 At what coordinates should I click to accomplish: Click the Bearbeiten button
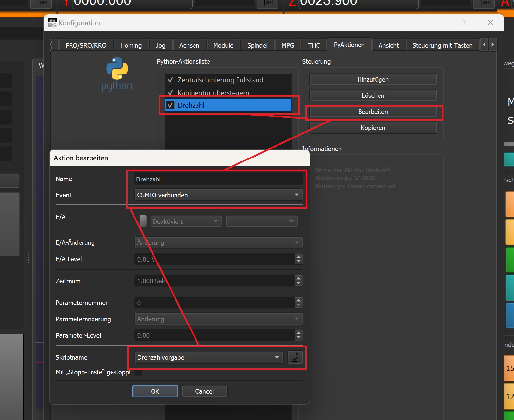pos(373,112)
